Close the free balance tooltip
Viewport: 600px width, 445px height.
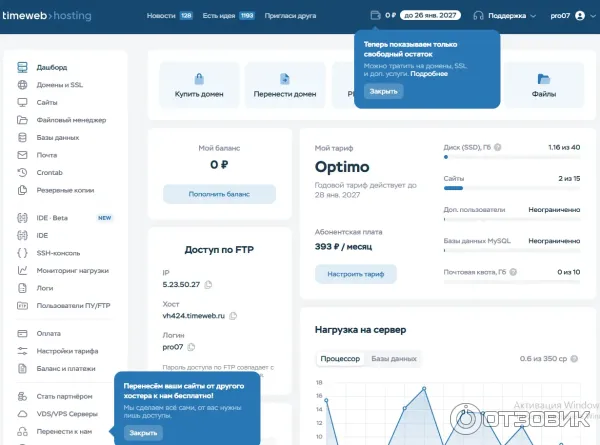[x=383, y=91]
